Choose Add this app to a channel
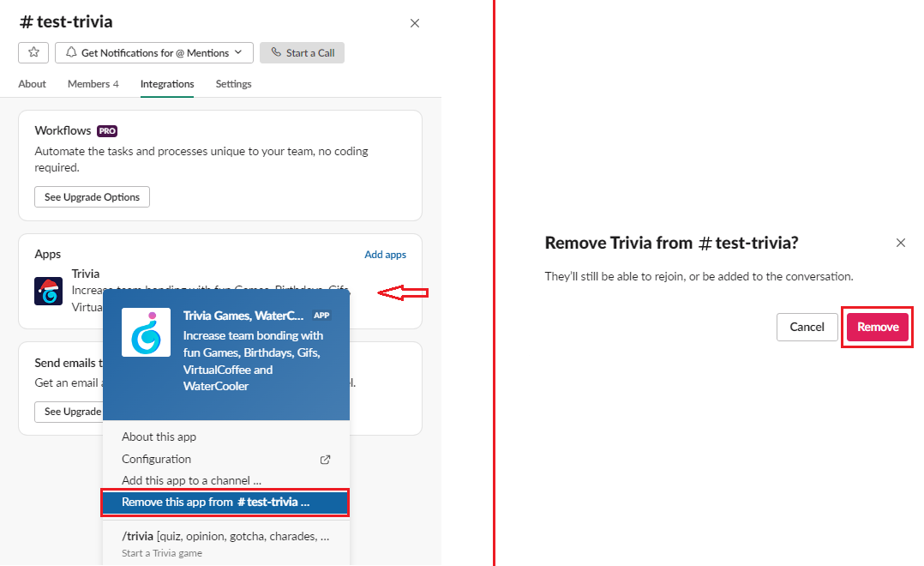Screen dimensions: 924x566 coord(226,480)
